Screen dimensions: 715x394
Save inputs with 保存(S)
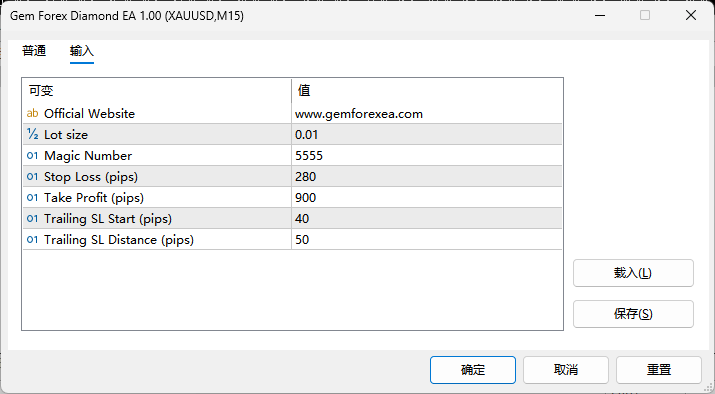pyautogui.click(x=633, y=314)
